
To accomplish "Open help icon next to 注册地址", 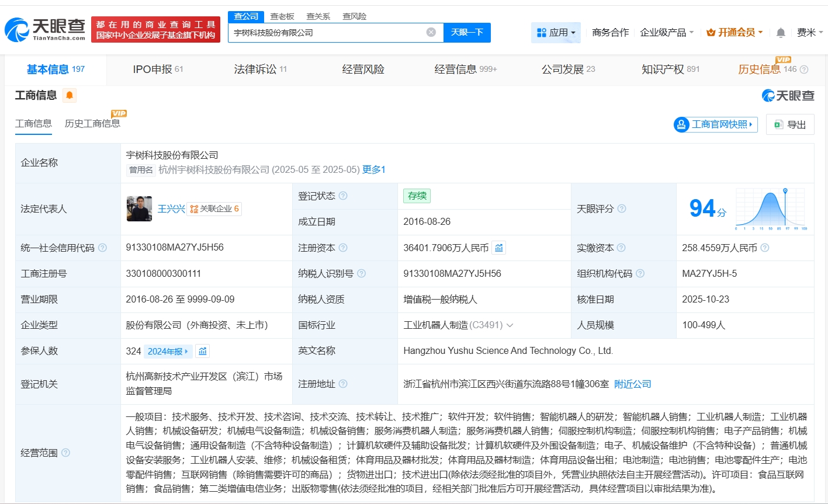I will click(x=343, y=384).
